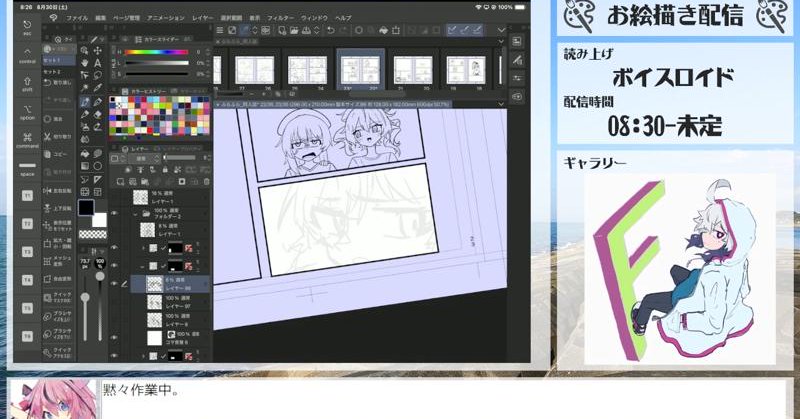Select the セット1 quick access set
Image resolution: width=800 pixels, height=419 pixels.
pyautogui.click(x=58, y=61)
